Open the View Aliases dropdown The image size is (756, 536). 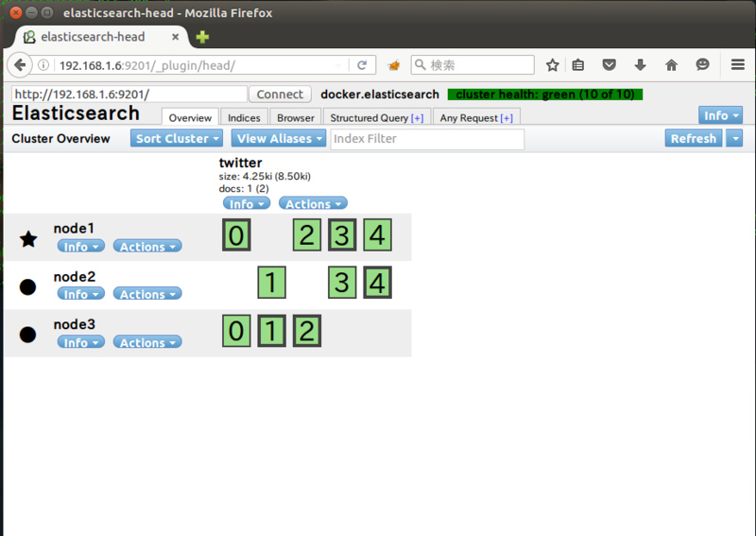(279, 138)
